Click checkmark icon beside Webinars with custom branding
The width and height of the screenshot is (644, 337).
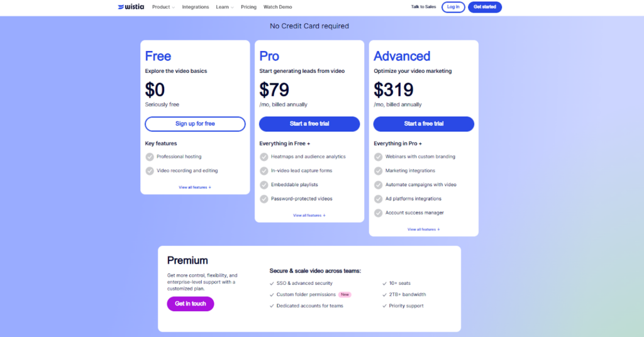[379, 157]
